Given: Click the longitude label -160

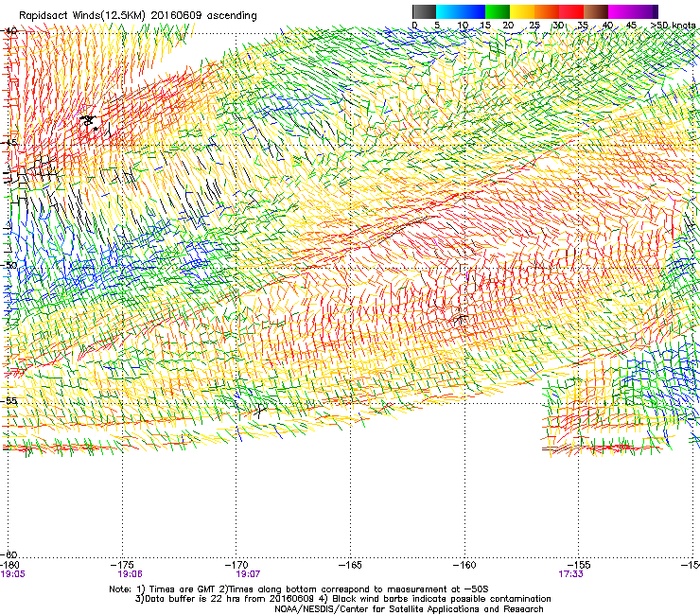Looking at the screenshot, I should 464,565.
